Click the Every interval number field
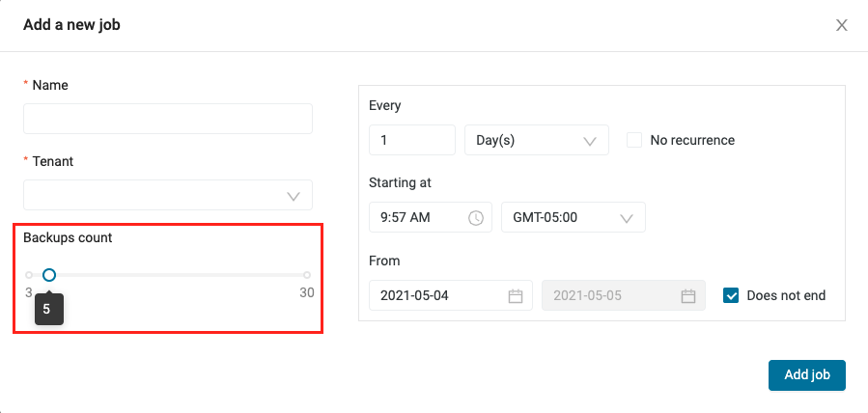The image size is (868, 413). click(x=411, y=140)
